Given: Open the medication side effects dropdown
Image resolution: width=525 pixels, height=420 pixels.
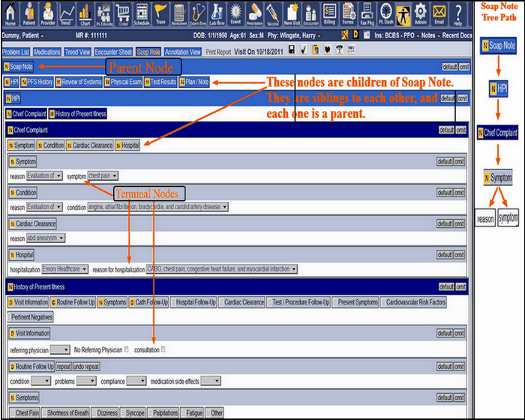Looking at the screenshot, I should (x=211, y=381).
